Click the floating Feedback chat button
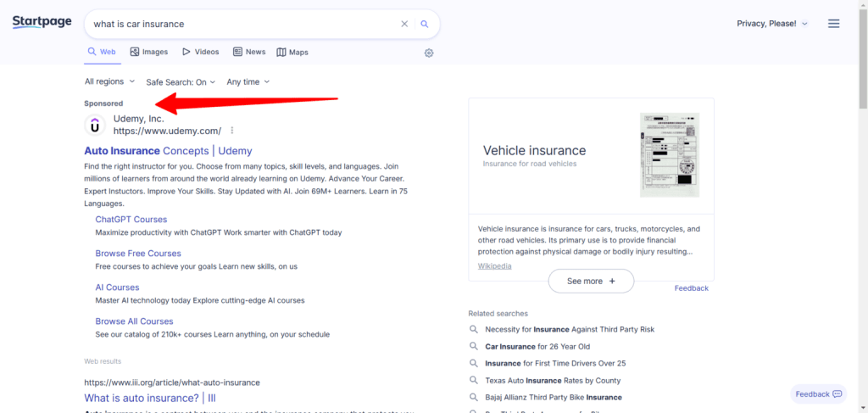Viewport: 868px width, 413px height. click(x=819, y=394)
